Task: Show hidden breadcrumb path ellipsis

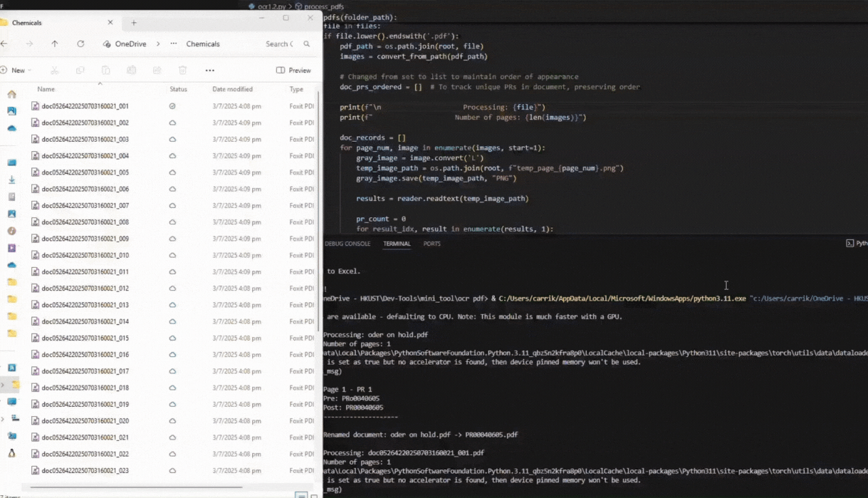Action: tap(174, 43)
